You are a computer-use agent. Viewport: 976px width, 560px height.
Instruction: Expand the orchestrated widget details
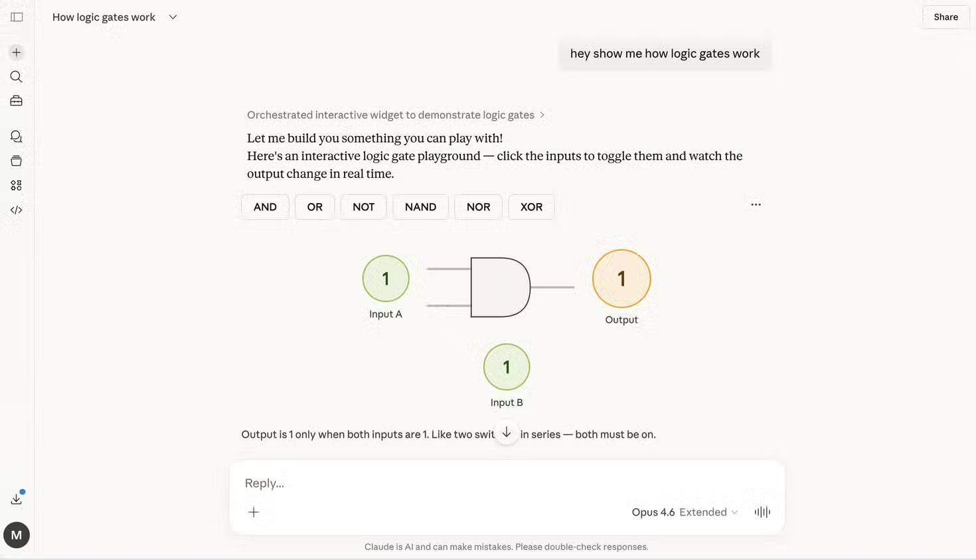(x=542, y=114)
